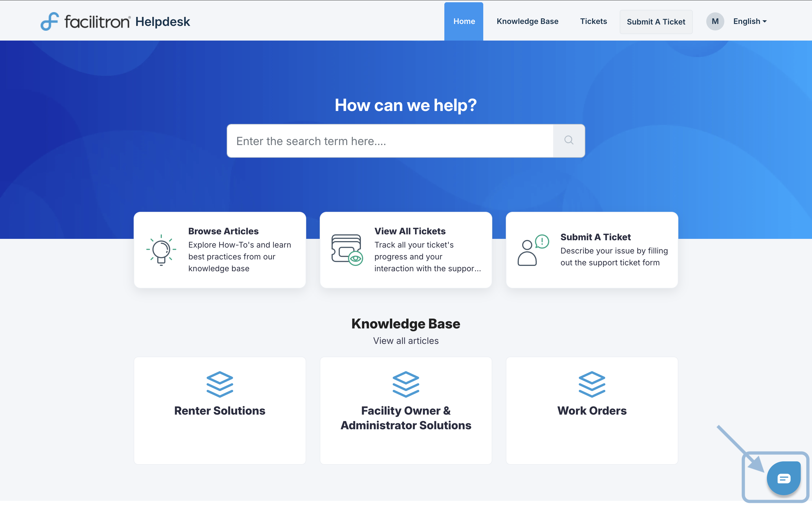This screenshot has width=812, height=507.
Task: Click the ticket-with-eye View Tickets icon
Action: [x=347, y=250]
